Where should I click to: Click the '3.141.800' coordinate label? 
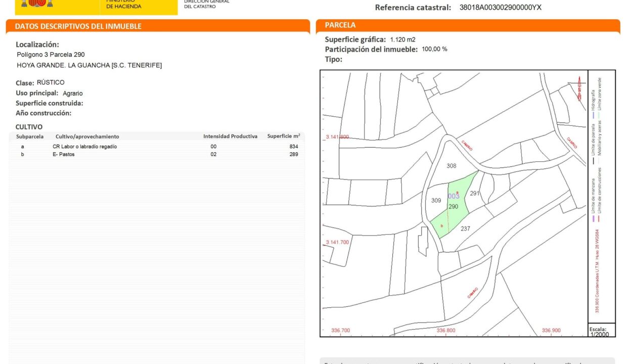tap(337, 137)
